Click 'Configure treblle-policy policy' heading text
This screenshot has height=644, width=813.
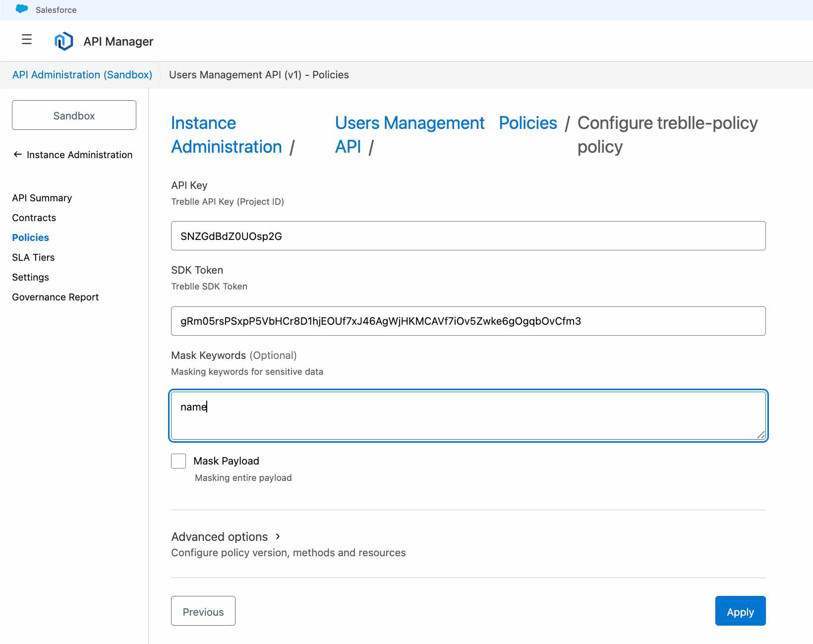coord(667,135)
